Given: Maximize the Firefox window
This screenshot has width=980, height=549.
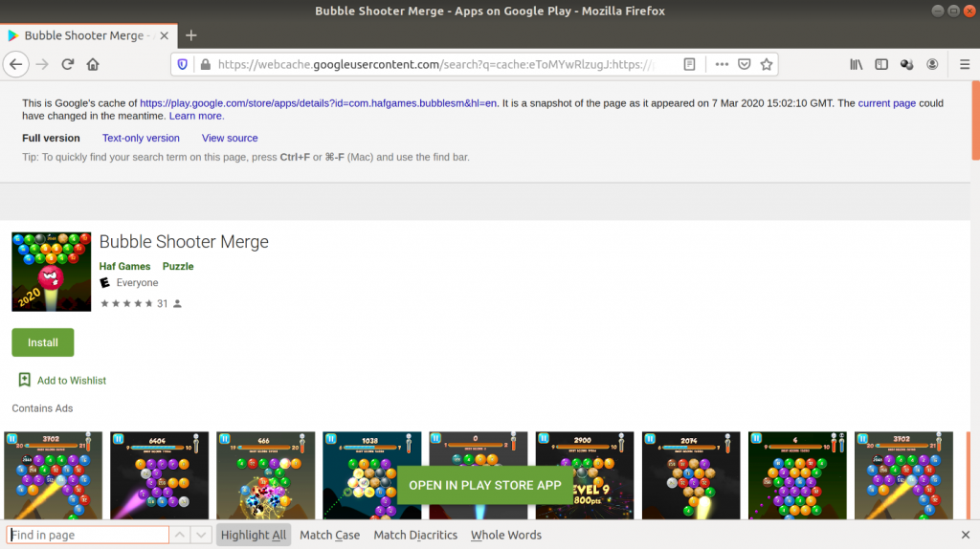Looking at the screenshot, I should [953, 11].
